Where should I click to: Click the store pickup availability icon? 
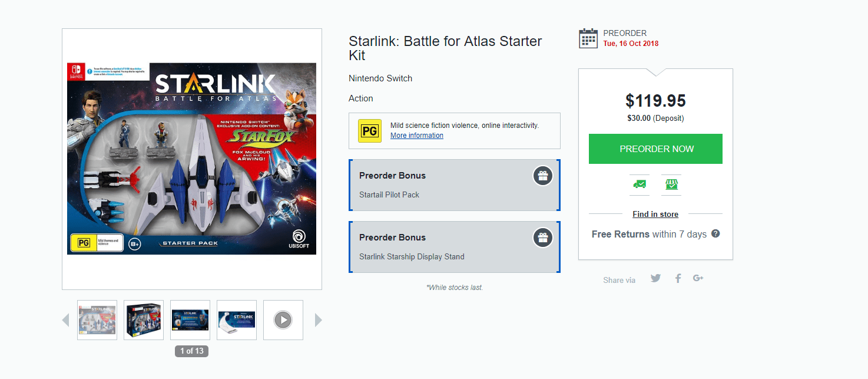pos(671,184)
